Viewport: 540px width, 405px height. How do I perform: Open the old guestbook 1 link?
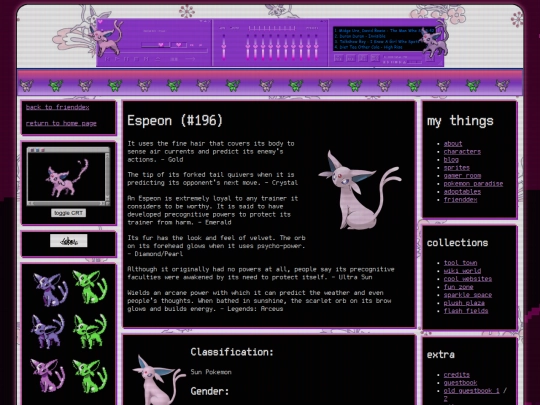[x=471, y=391]
